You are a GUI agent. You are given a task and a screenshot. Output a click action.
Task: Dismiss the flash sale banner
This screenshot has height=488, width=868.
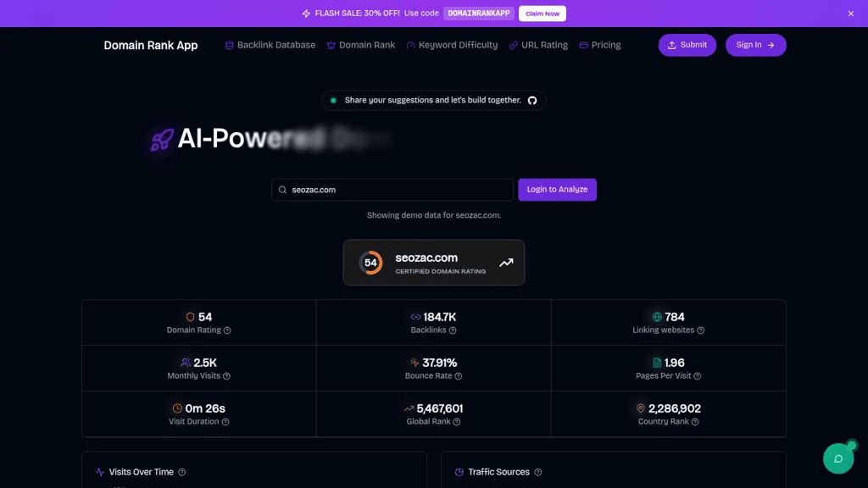click(x=851, y=14)
